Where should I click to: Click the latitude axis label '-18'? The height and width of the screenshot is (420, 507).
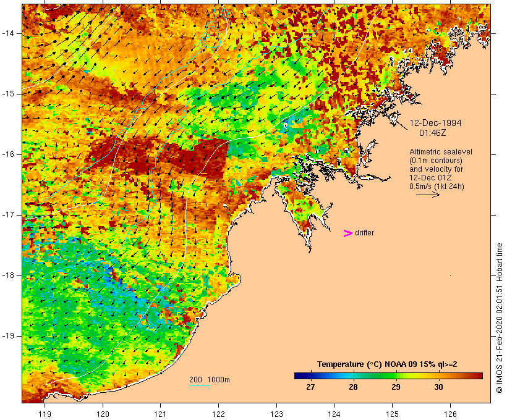(8, 275)
